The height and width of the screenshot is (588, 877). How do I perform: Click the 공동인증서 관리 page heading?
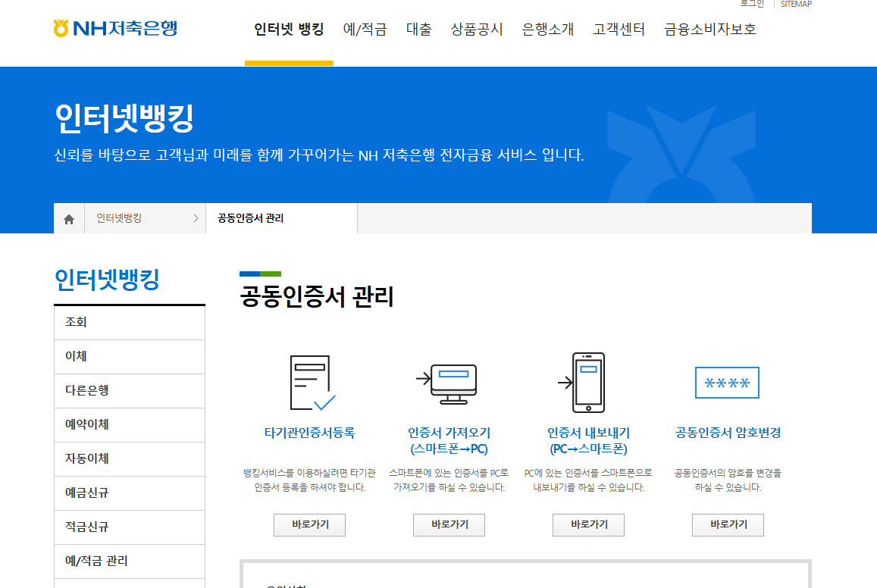[x=317, y=297]
